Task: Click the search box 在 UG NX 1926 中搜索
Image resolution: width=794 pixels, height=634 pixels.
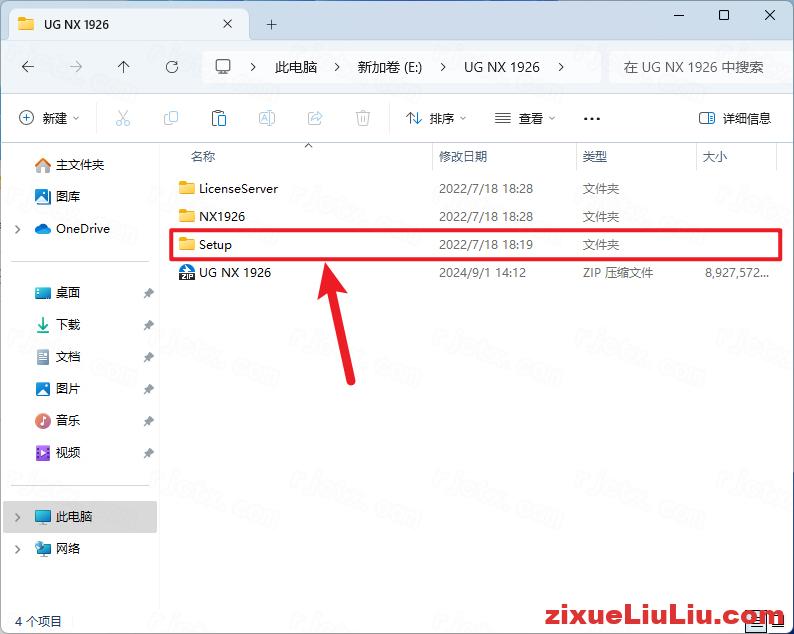Action: click(x=700, y=67)
